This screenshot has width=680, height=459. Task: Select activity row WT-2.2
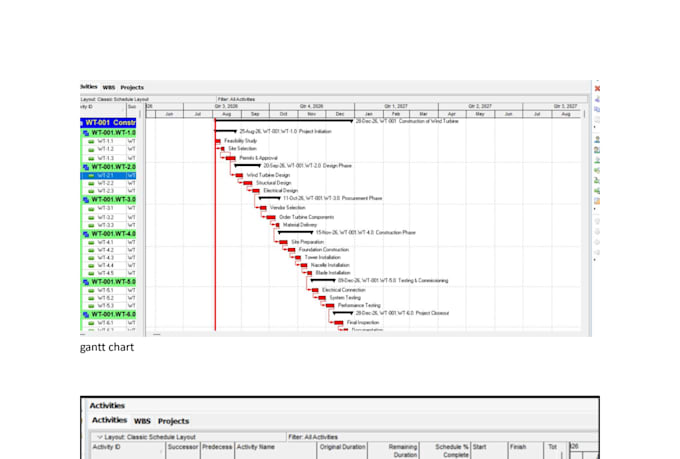(x=109, y=184)
